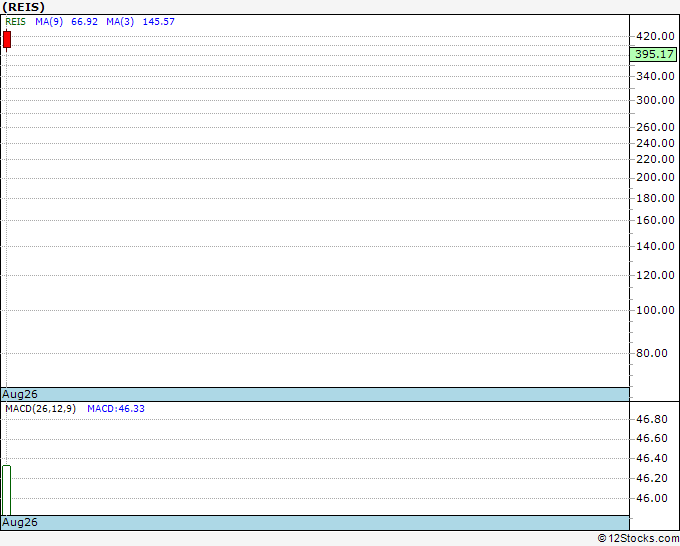Click the MA(9) value 66.92
Screen dimensions: 680x546
click(x=85, y=22)
